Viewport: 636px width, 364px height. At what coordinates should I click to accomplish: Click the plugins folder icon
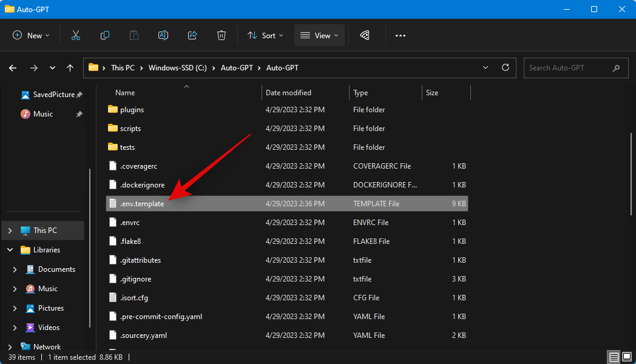click(x=113, y=109)
